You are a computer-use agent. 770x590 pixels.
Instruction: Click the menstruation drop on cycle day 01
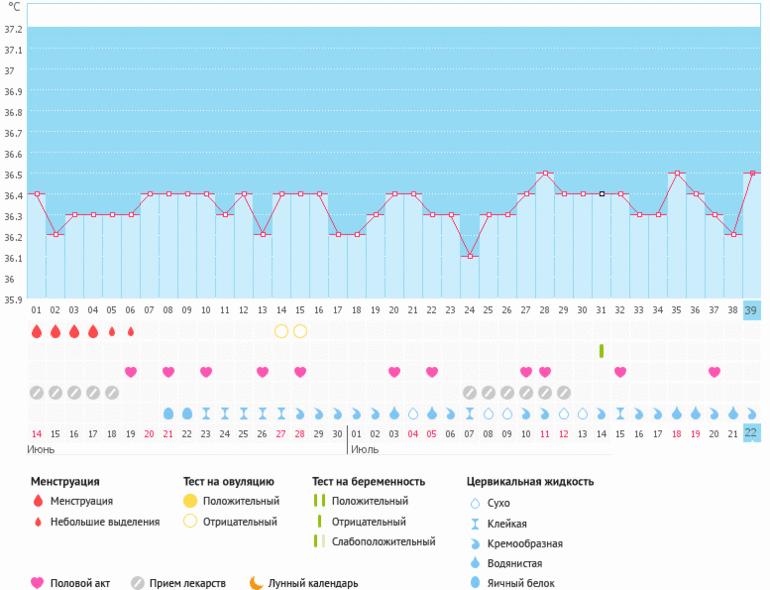pos(36,331)
